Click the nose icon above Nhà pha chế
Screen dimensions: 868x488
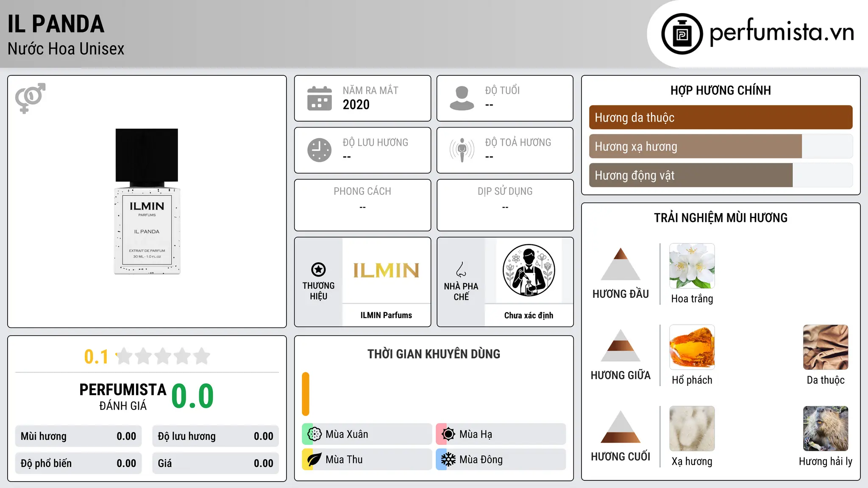click(x=461, y=269)
